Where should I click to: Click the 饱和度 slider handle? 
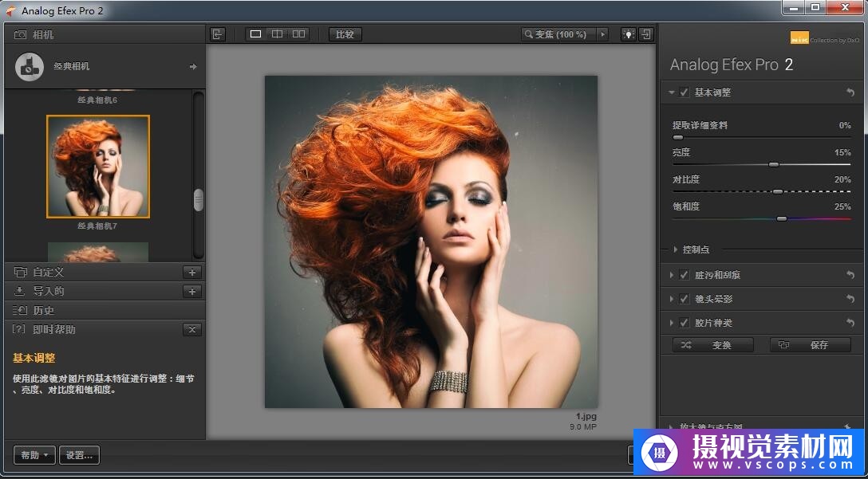click(x=781, y=218)
